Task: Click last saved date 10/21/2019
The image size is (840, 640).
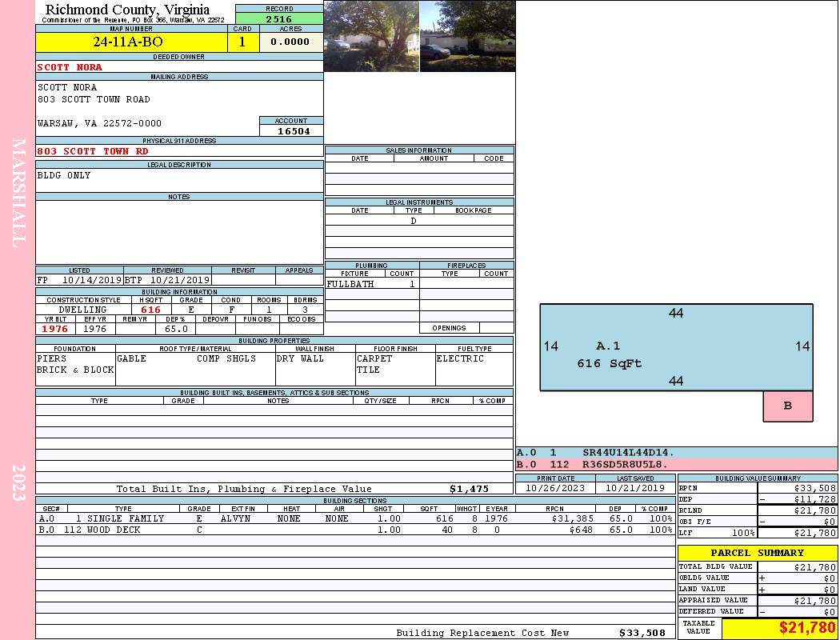Action: 635,488
